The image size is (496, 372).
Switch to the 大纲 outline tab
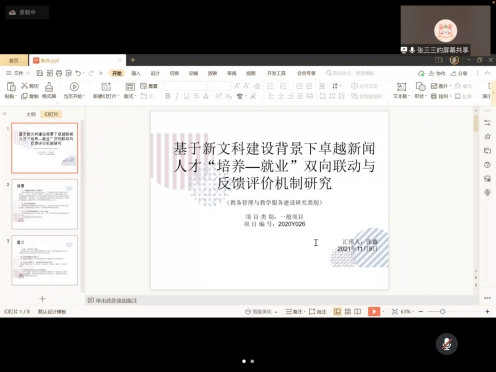[x=31, y=114]
